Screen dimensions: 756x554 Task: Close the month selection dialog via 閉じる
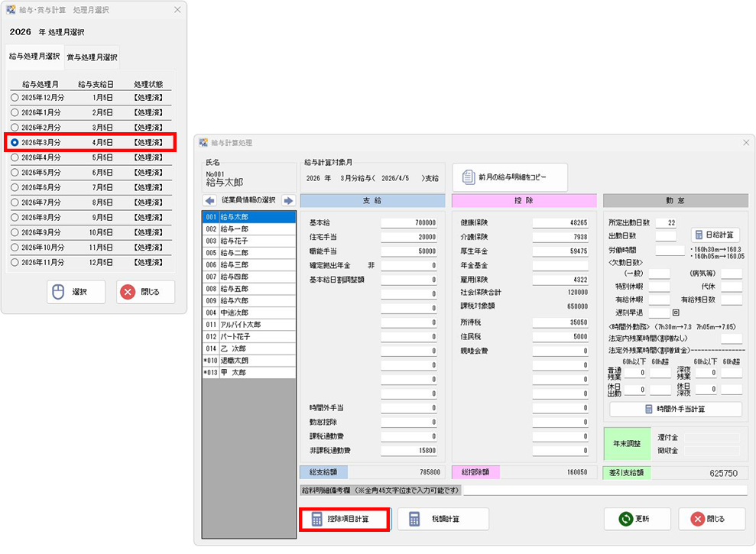[145, 292]
